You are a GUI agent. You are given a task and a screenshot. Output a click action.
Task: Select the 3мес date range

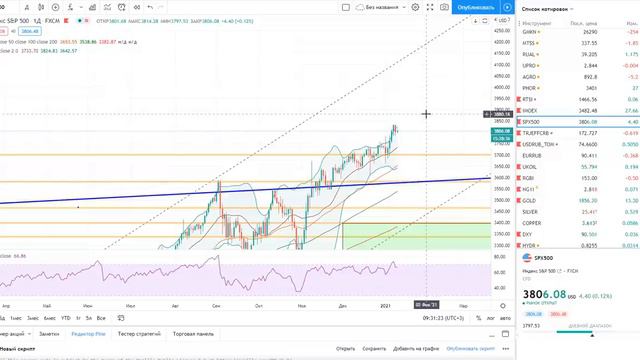(33, 318)
